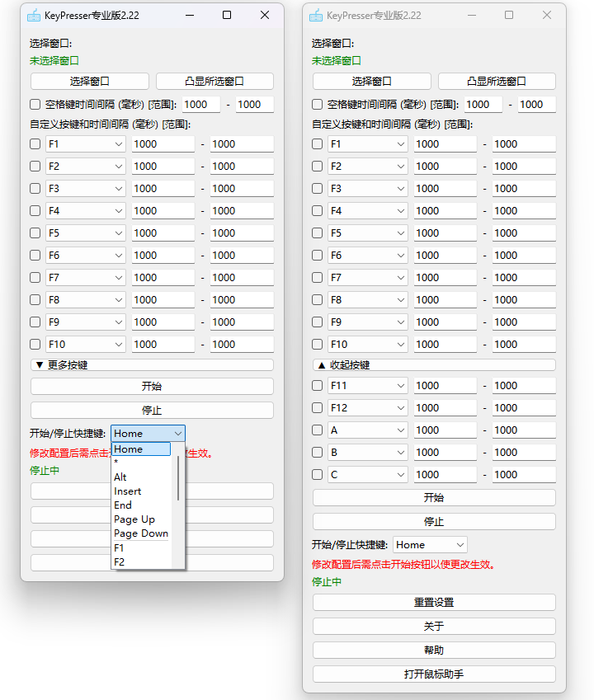Click KeyPresser app icon in right window title bar

[x=316, y=16]
